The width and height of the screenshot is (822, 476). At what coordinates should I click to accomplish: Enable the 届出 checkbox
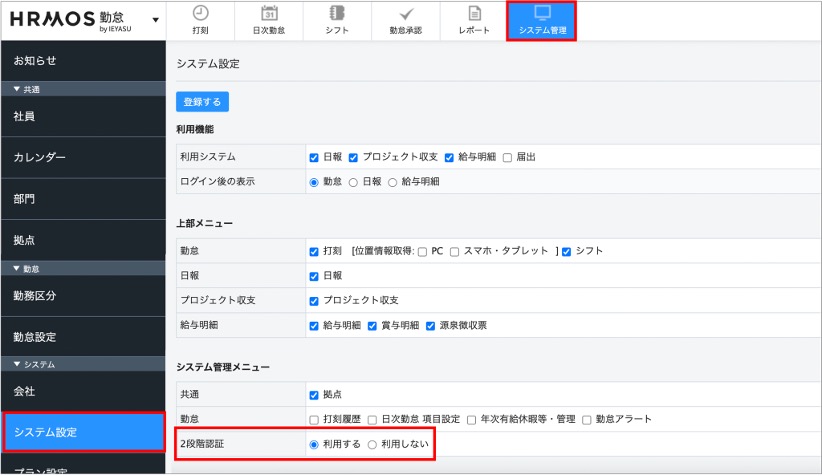(508, 157)
